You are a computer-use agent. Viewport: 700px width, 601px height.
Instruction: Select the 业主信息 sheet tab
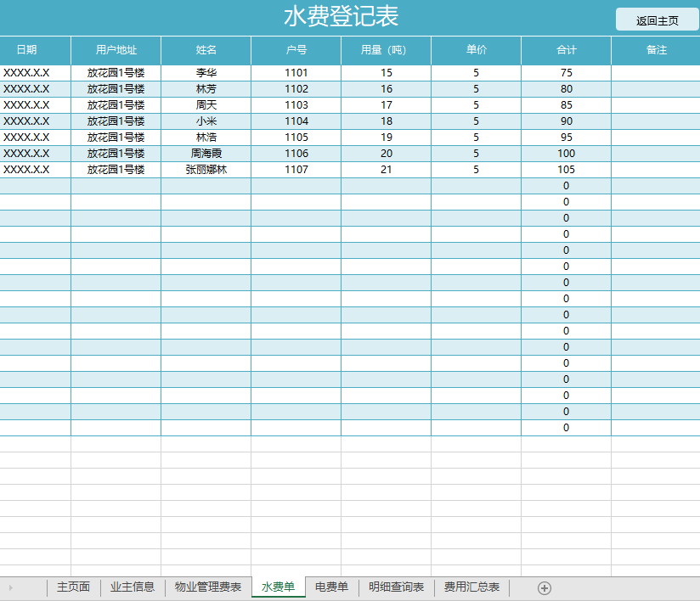[x=133, y=587]
